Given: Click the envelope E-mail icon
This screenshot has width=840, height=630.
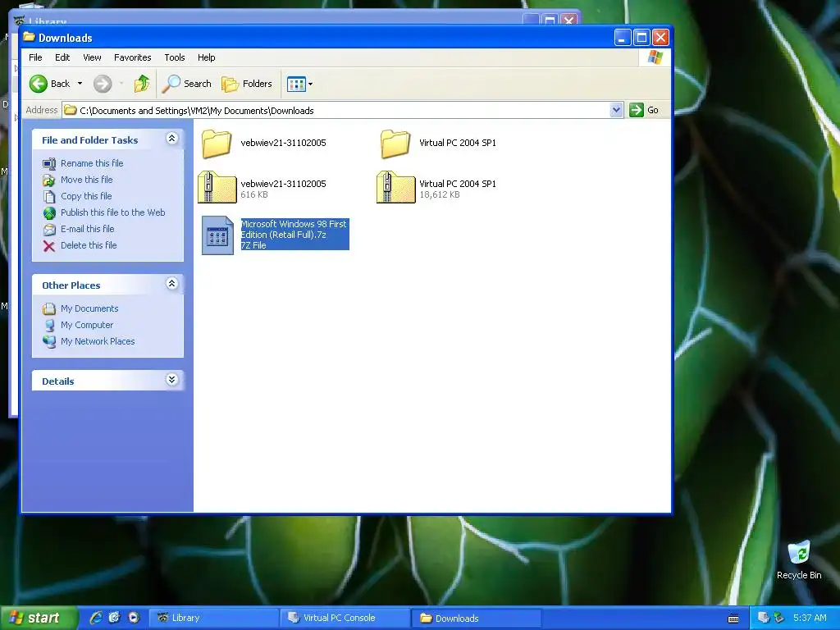Looking at the screenshot, I should (x=49, y=230).
